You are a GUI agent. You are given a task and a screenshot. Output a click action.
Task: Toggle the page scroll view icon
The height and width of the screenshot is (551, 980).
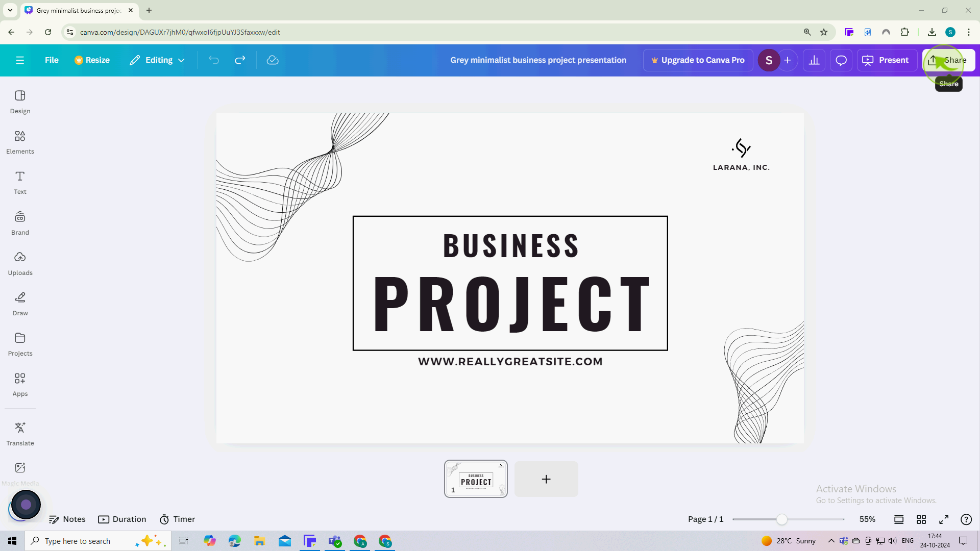point(899,519)
